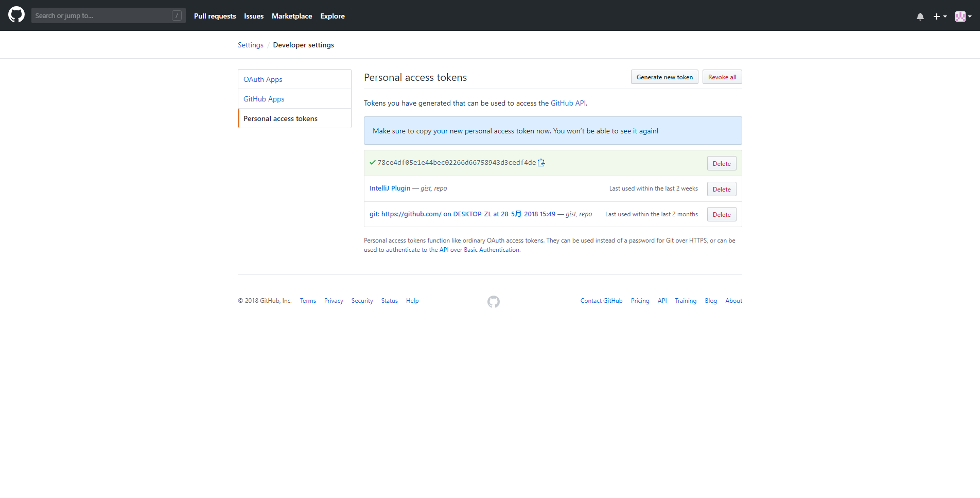Open Explore in the header

332,16
